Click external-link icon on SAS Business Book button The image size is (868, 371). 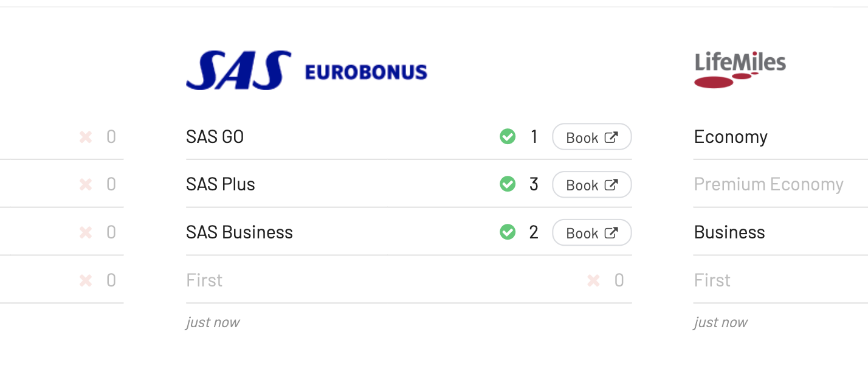click(x=611, y=233)
